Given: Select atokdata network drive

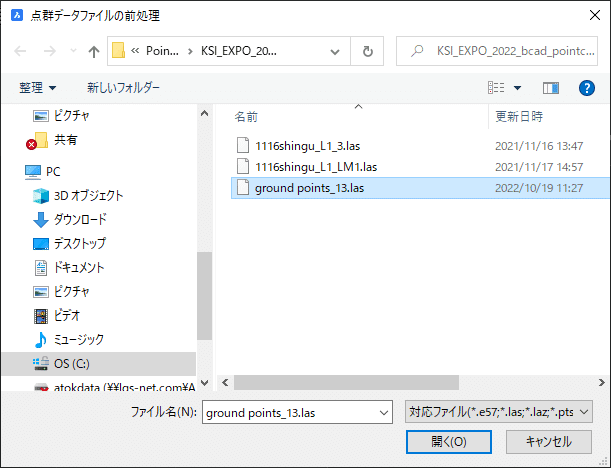Looking at the screenshot, I should coord(114,387).
